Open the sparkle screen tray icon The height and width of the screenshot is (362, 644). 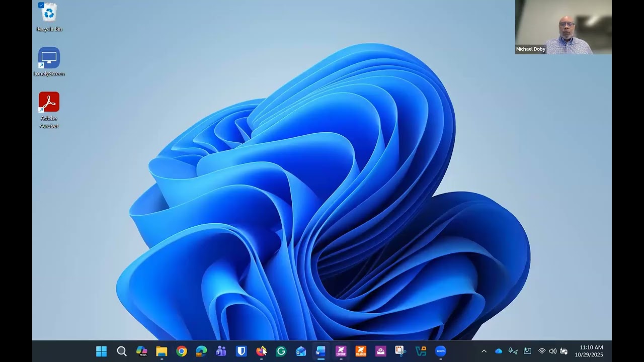click(x=527, y=351)
